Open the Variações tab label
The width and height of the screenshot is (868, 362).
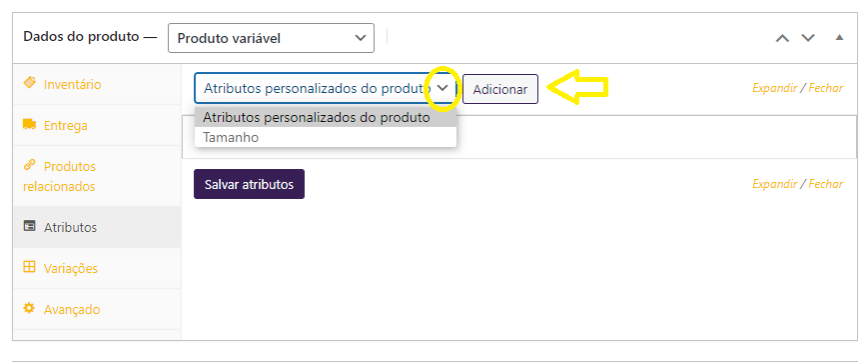[71, 268]
